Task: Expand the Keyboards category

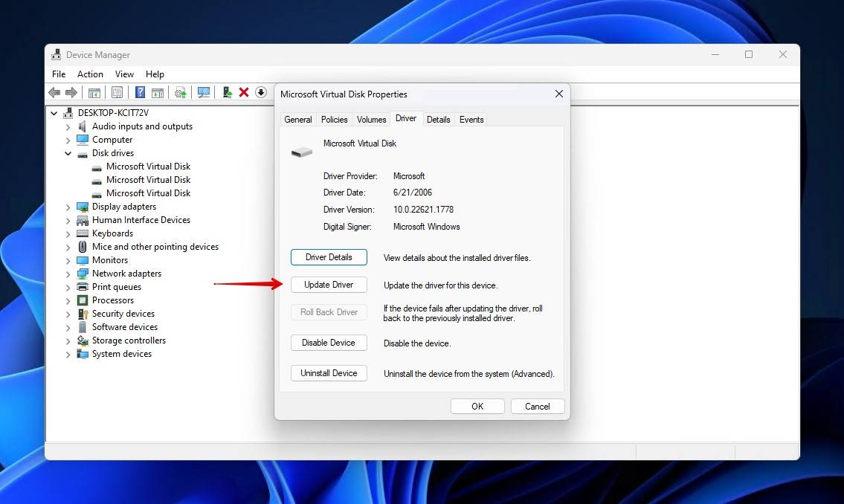Action: 68,234
